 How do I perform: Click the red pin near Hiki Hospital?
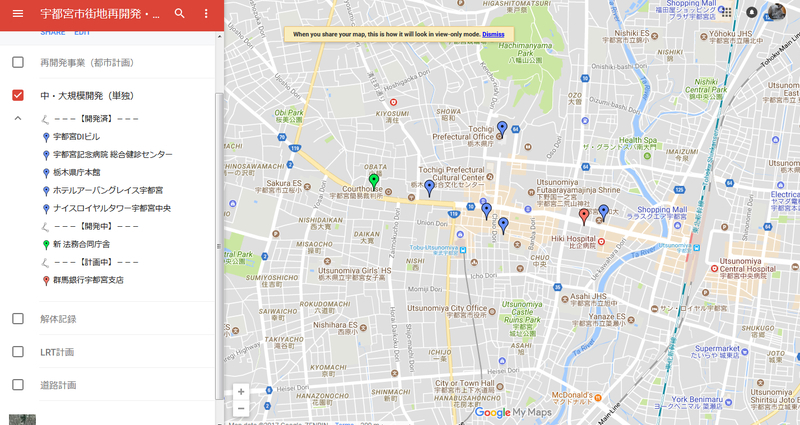coord(585,217)
